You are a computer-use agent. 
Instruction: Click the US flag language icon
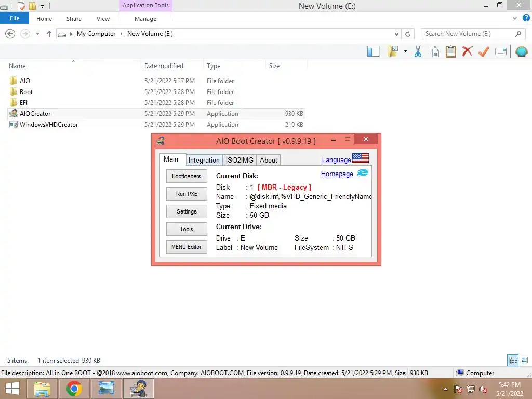click(361, 158)
